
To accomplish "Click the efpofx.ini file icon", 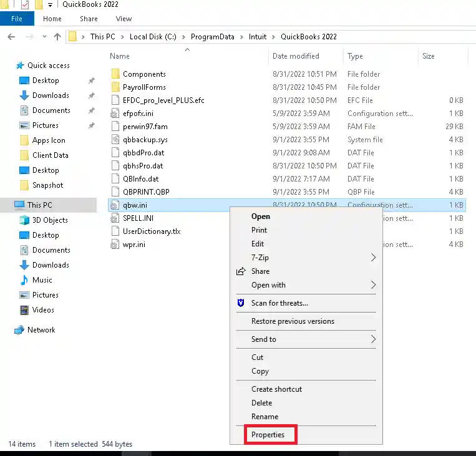I will coord(115,114).
